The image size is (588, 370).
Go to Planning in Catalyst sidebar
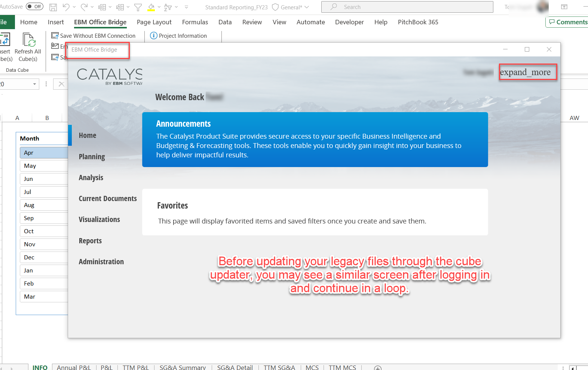[x=92, y=157]
